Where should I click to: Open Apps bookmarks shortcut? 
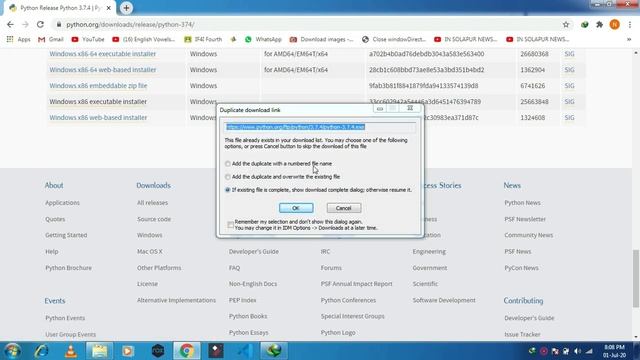pyautogui.click(x=19, y=39)
